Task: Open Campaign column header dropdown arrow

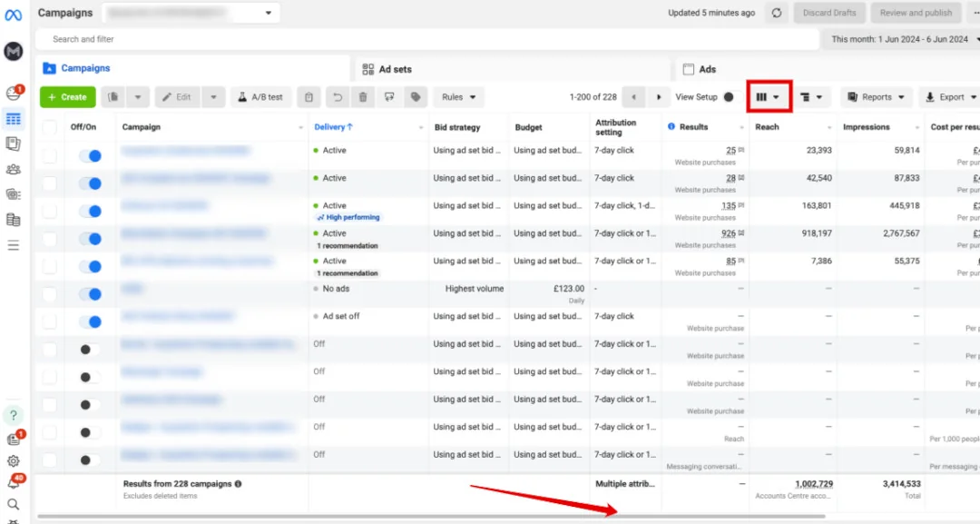Action: [x=300, y=127]
